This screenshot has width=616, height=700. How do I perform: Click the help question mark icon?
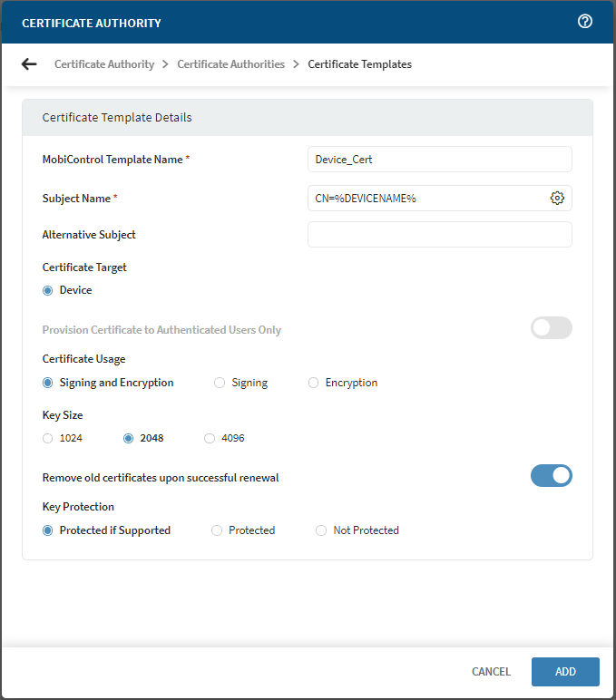pos(585,22)
